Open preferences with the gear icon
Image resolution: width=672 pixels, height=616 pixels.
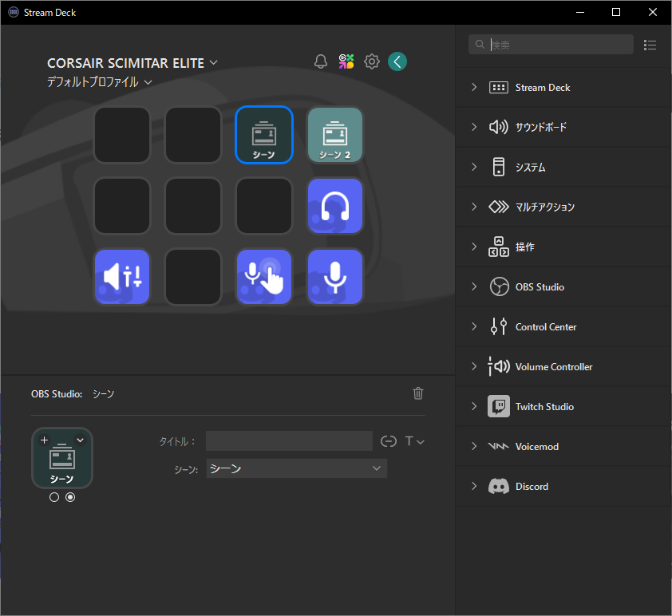pos(372,61)
